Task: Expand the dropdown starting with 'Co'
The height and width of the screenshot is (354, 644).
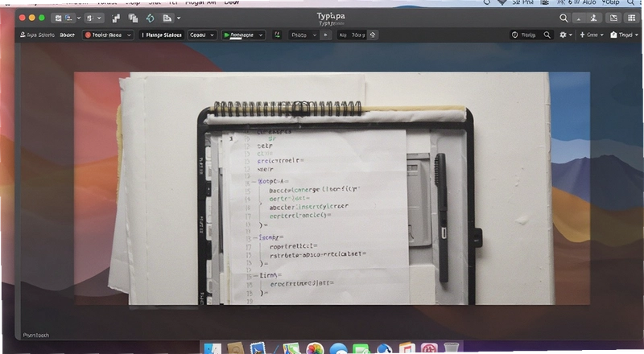Action: [202, 35]
